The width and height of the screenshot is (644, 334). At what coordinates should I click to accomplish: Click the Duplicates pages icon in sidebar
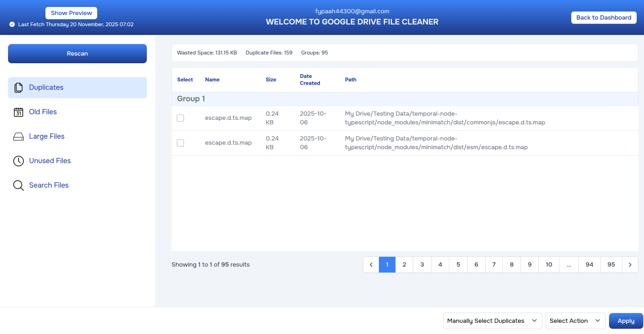coord(19,88)
